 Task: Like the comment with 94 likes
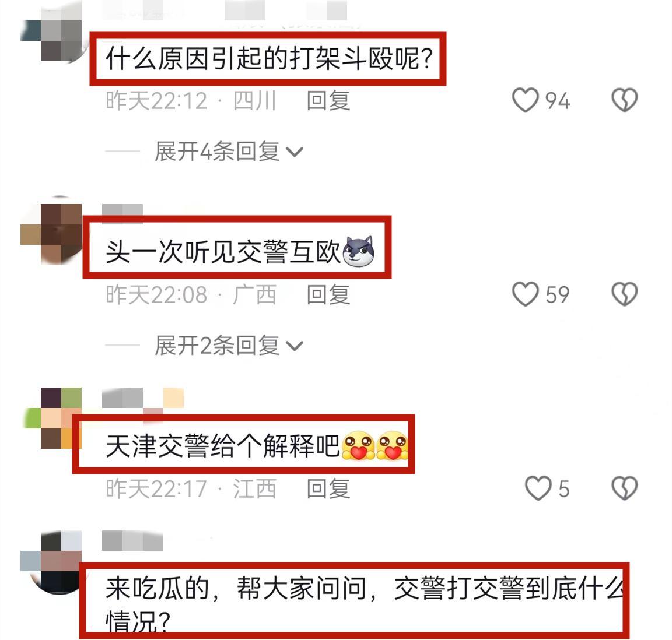(526, 100)
